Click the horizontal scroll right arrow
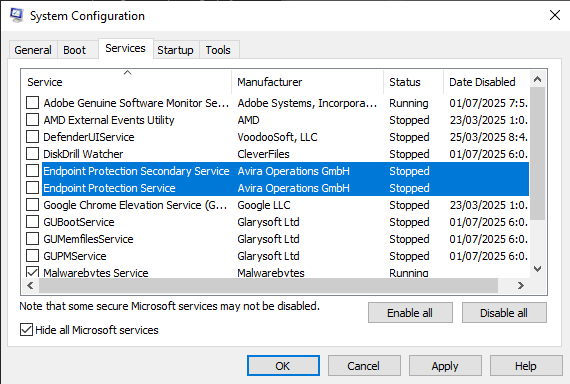 (521, 285)
